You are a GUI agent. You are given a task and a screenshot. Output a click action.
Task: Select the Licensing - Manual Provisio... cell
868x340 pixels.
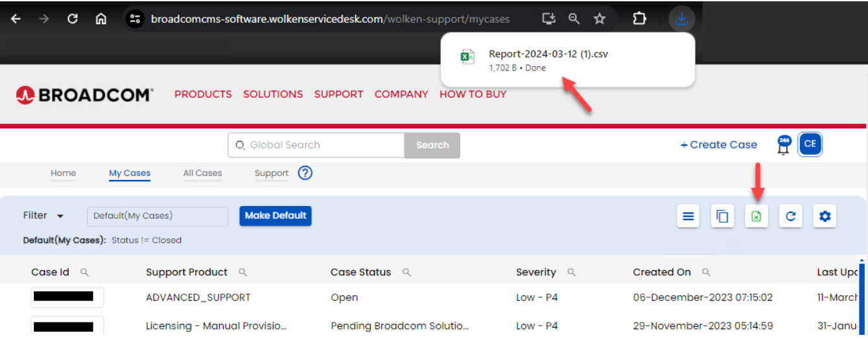click(217, 326)
